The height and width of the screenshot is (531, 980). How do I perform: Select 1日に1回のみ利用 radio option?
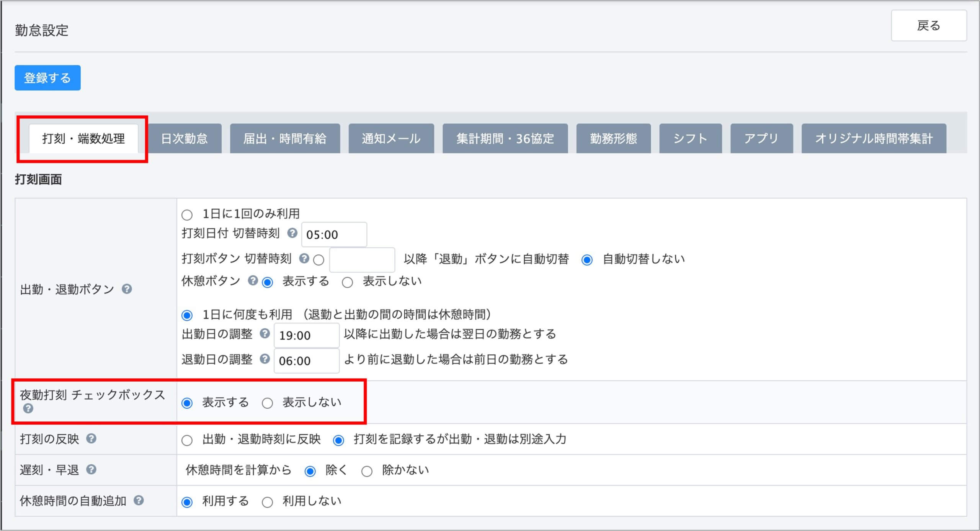187,215
